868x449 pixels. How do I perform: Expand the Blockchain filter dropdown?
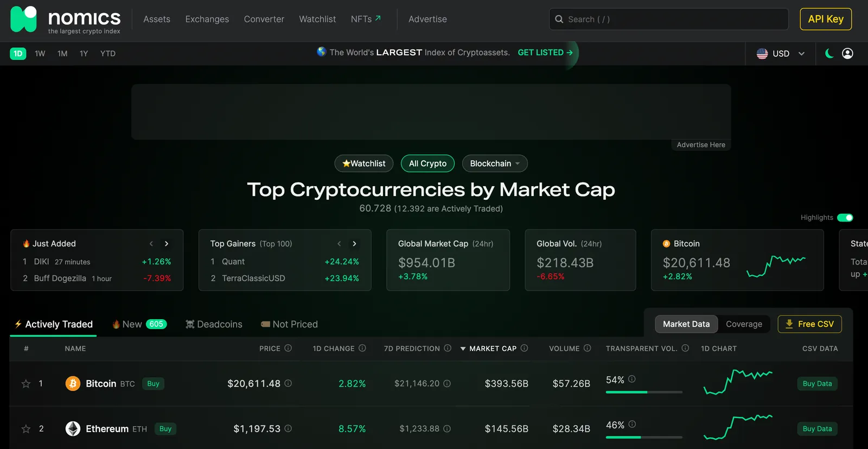[495, 163]
